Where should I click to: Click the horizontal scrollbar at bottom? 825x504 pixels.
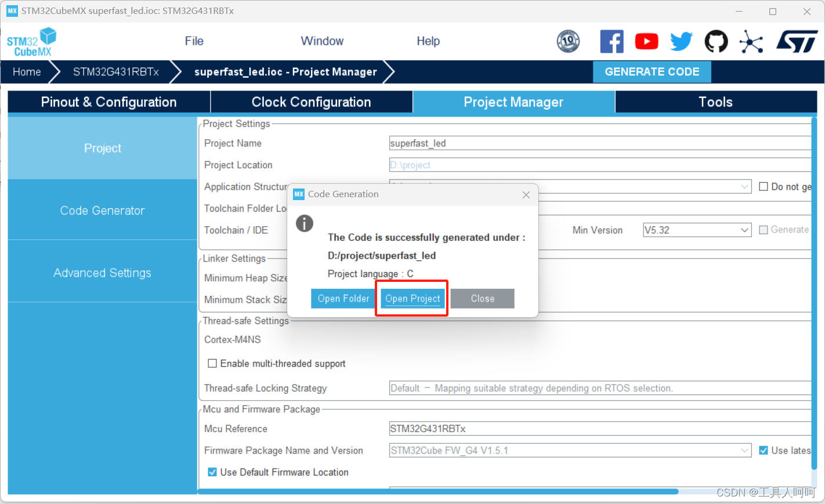438,491
